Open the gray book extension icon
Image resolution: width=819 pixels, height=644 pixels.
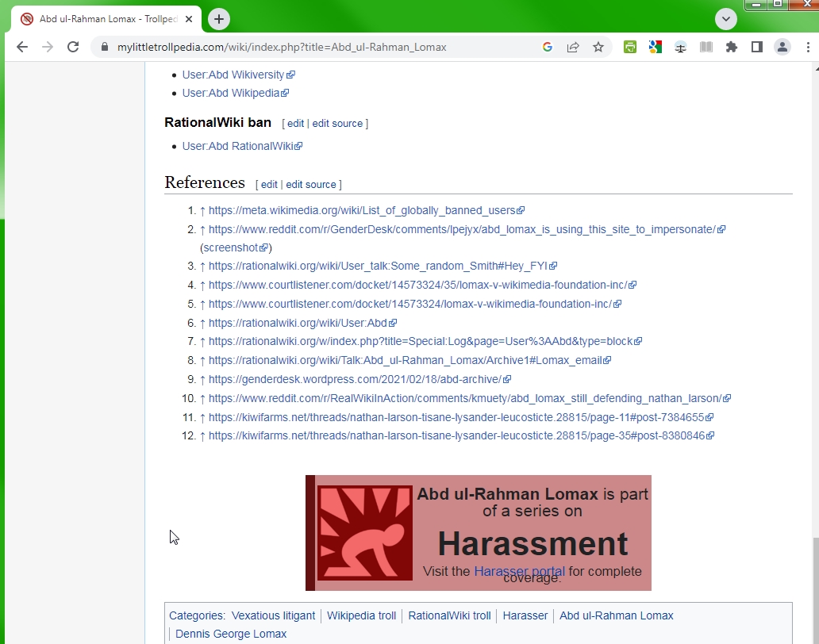706,47
